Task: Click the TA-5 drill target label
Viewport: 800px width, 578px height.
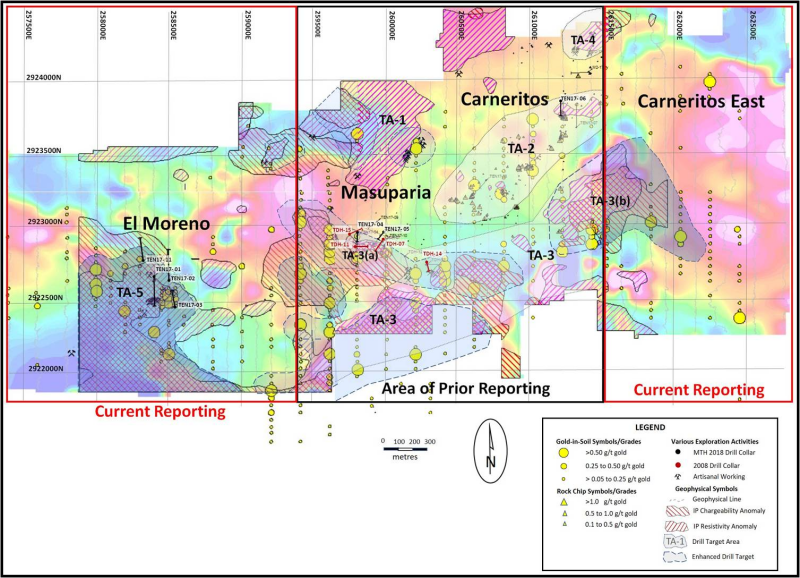Action: [x=130, y=292]
